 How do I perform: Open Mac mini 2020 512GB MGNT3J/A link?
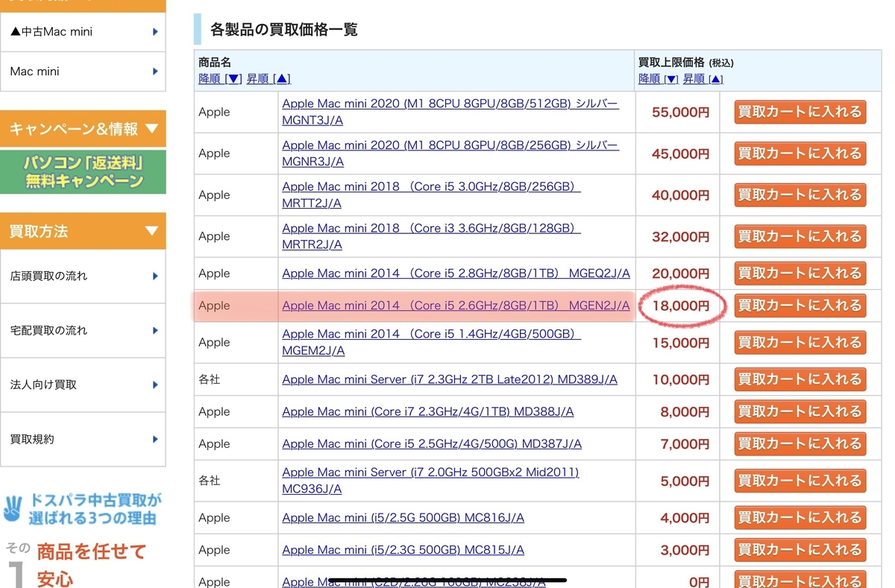[450, 112]
